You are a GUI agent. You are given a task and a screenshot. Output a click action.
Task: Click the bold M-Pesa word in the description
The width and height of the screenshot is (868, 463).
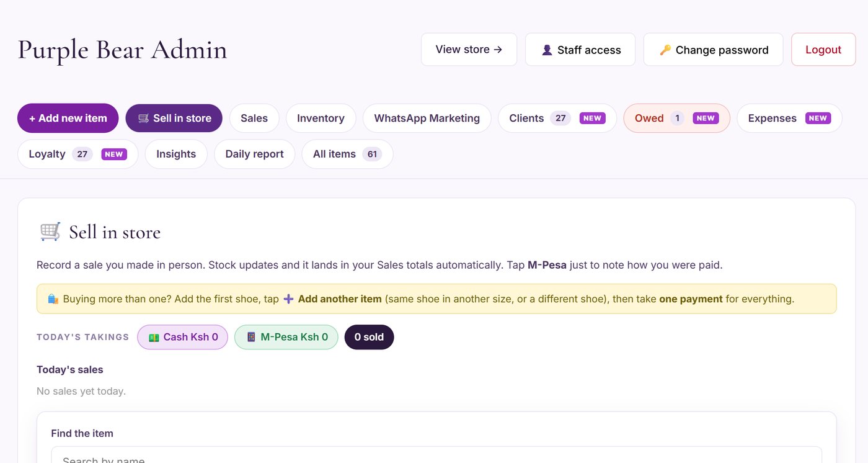coord(547,266)
